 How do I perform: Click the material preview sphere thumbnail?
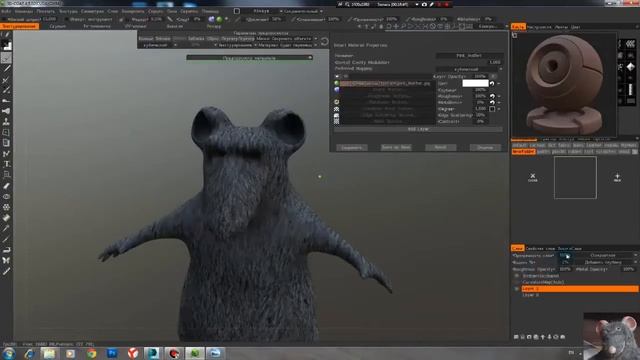pyautogui.click(x=564, y=84)
